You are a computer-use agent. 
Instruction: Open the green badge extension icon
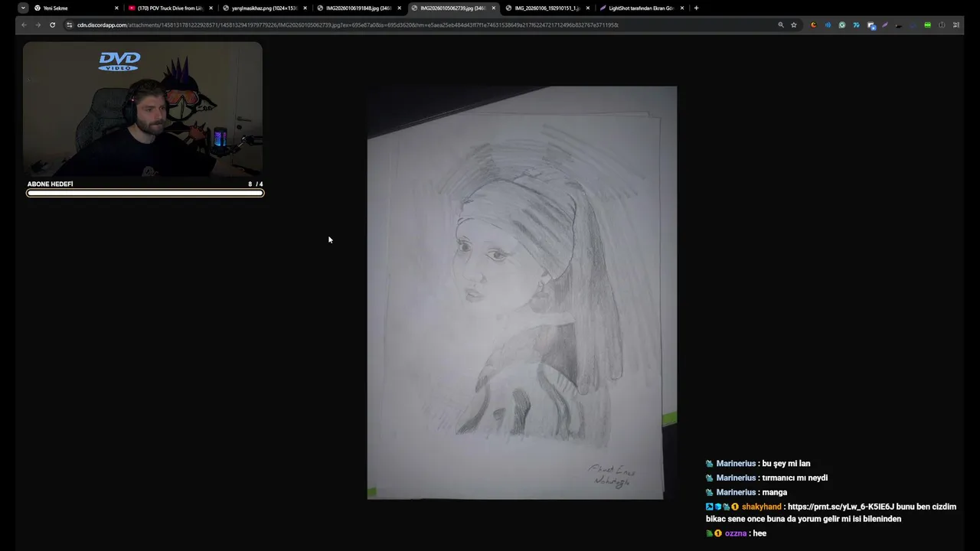(x=927, y=24)
